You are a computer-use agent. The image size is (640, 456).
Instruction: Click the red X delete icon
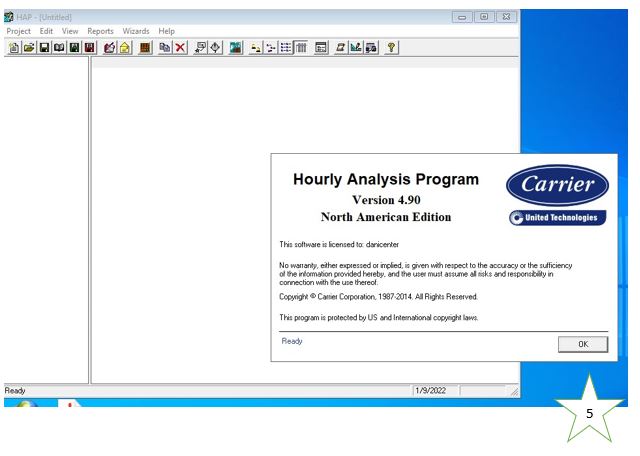point(180,47)
